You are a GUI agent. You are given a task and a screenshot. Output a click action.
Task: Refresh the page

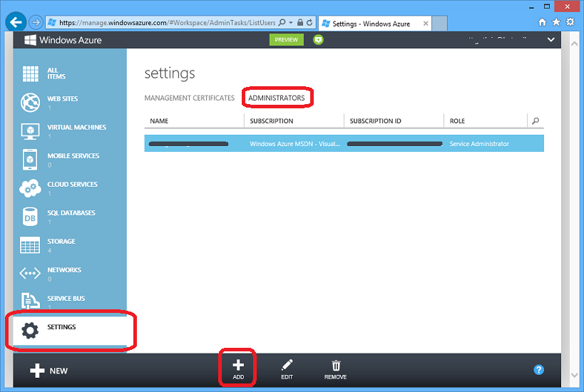pos(309,22)
